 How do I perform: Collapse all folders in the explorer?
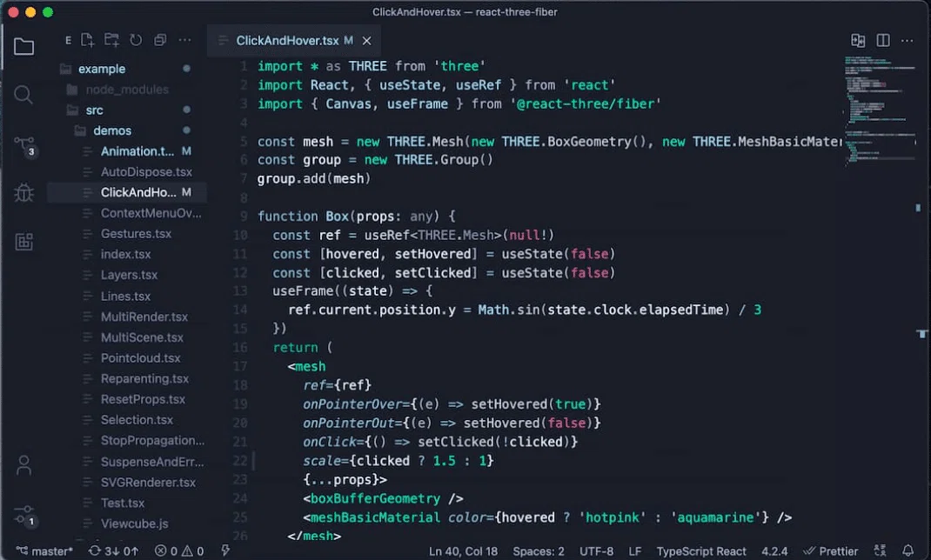click(160, 40)
